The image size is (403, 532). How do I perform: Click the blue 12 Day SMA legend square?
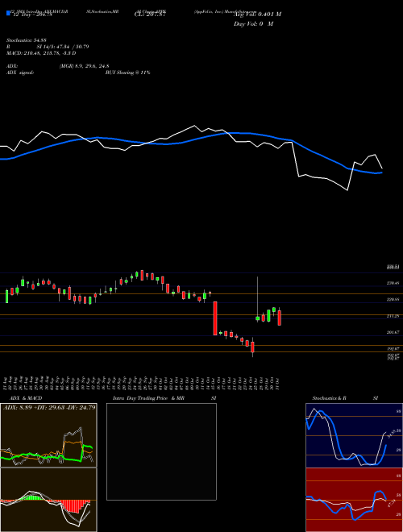click(x=8, y=14)
